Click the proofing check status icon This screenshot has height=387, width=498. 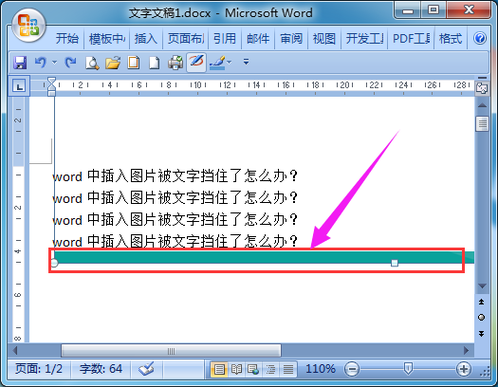point(146,369)
